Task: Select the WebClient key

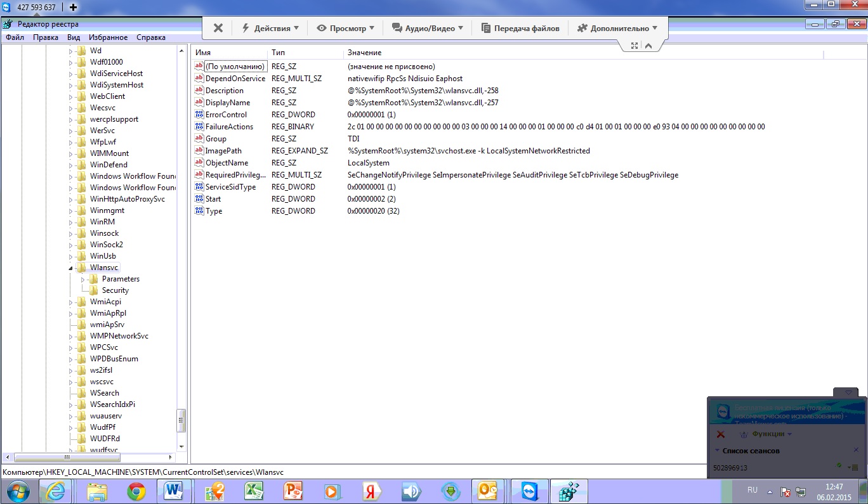Action: click(107, 96)
